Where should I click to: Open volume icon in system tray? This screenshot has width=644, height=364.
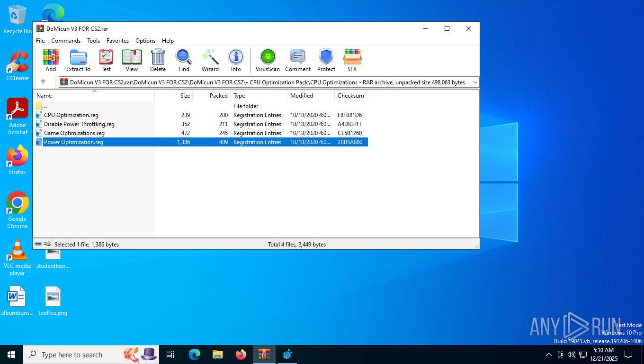click(x=571, y=355)
